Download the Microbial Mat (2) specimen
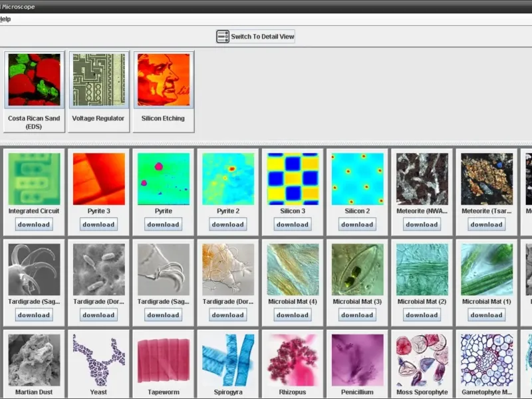This screenshot has width=532, height=399. pyautogui.click(x=422, y=315)
